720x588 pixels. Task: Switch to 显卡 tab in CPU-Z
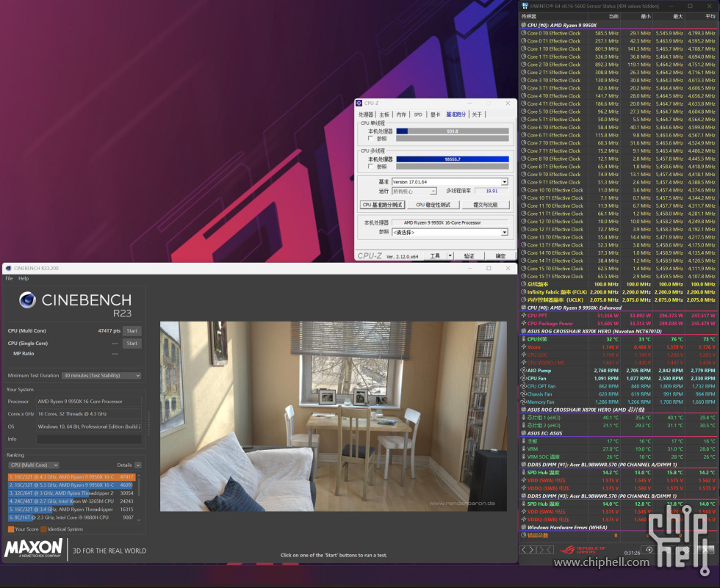[435, 115]
